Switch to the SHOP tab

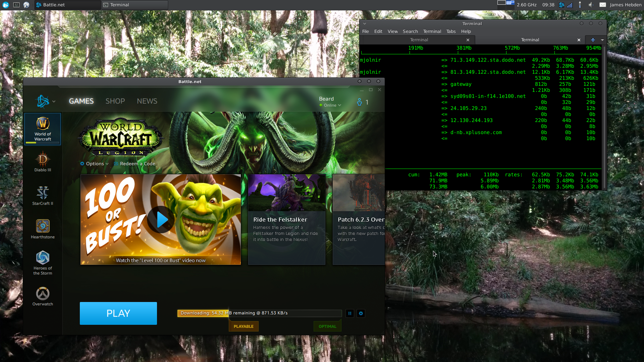[115, 101]
